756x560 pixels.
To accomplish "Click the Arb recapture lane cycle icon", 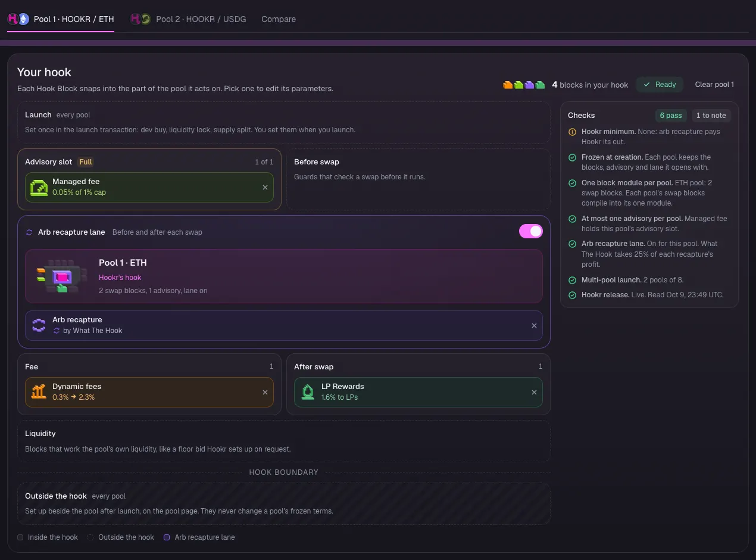I will (29, 232).
